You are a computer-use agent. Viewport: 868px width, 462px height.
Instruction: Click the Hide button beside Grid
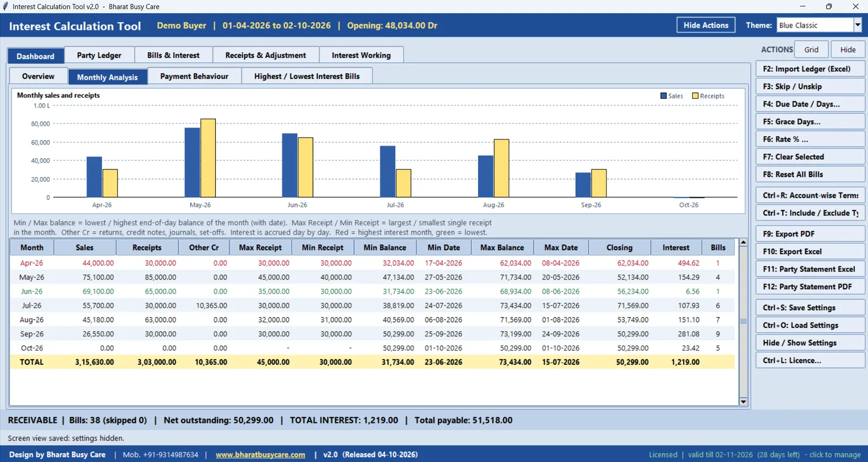click(x=848, y=49)
